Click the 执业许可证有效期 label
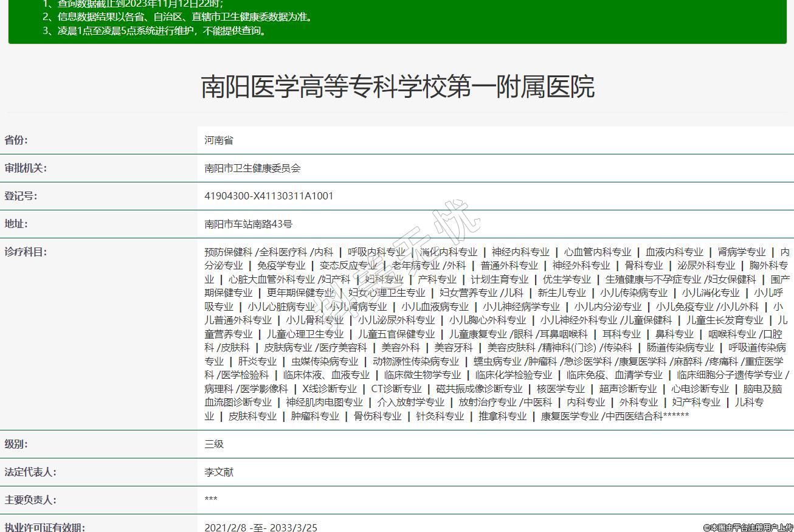This screenshot has width=794, height=532. pos(45,527)
